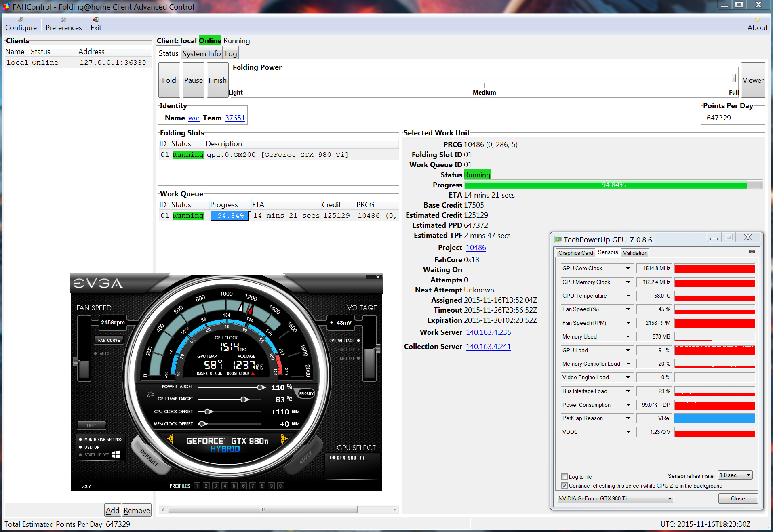Click the FAHControl title bar icon
This screenshot has width=773, height=532.
pos(6,7)
